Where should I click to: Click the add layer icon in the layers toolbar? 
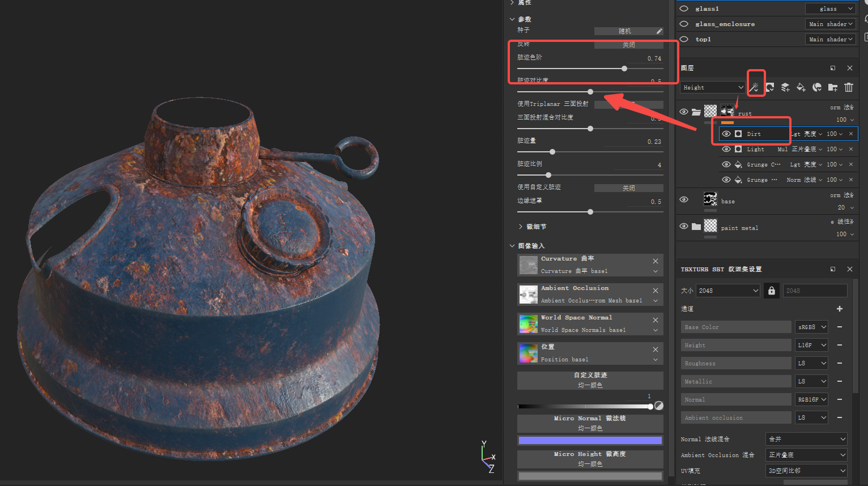pos(785,87)
